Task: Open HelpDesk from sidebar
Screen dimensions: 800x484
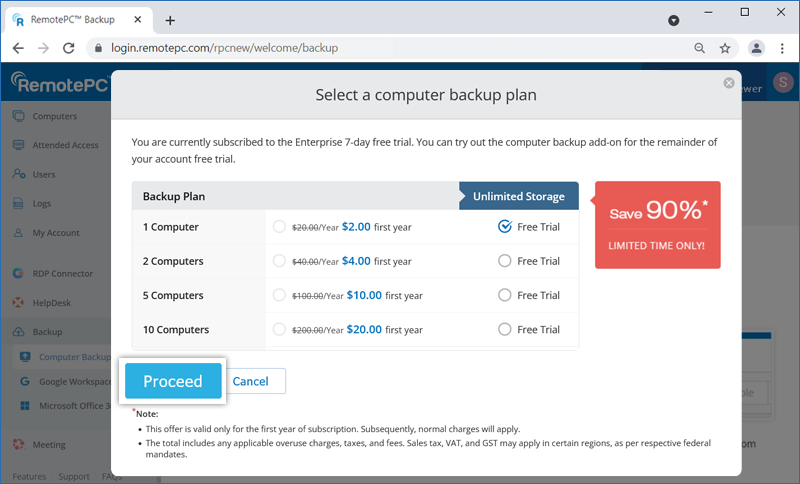Action: 52,302
